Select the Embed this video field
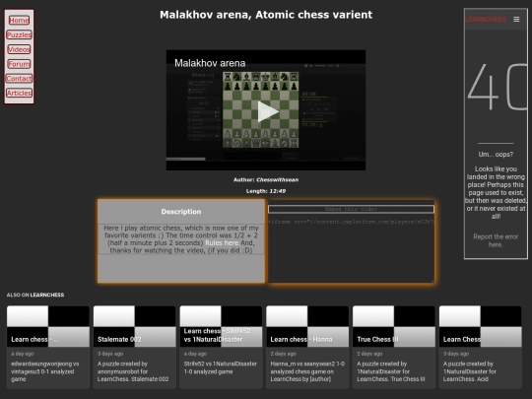 (351, 209)
